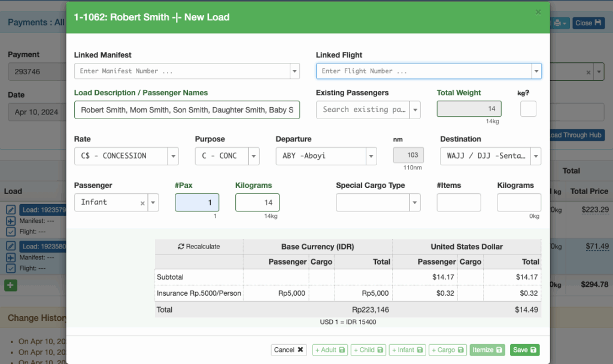Toggle the kg? checkbox
The image size is (613, 364).
528,109
